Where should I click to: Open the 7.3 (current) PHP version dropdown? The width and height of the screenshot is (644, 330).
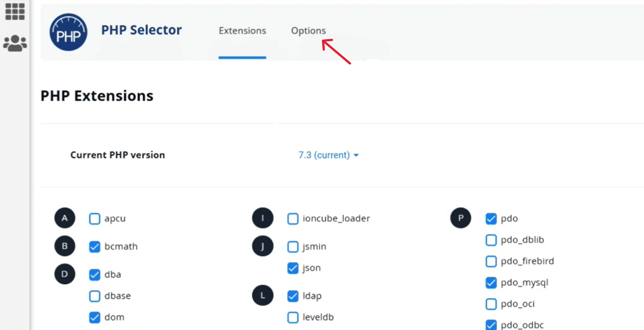328,155
